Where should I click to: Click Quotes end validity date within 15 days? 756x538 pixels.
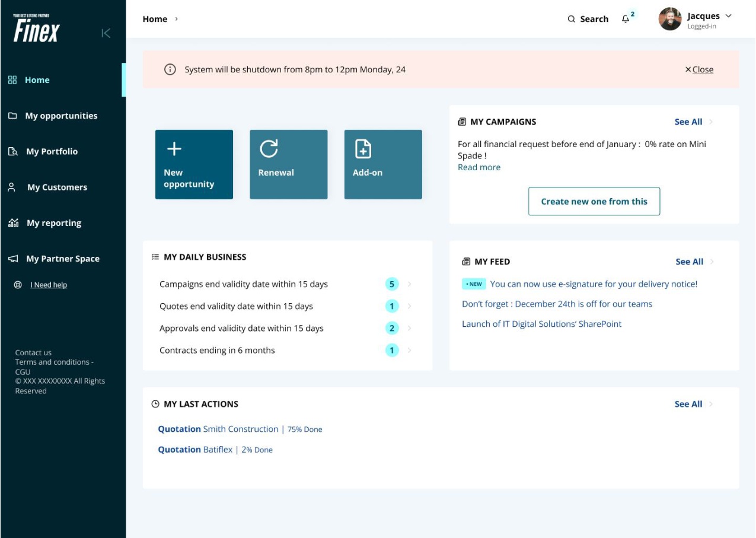point(236,306)
